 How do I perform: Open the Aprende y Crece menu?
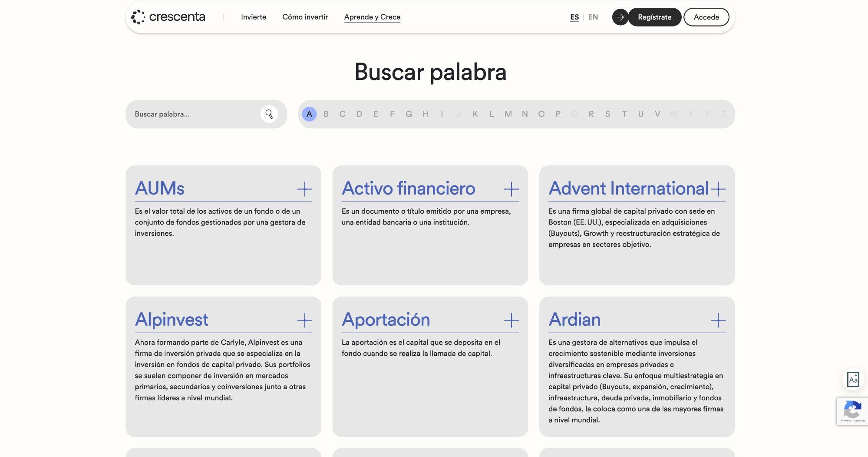[x=372, y=17]
